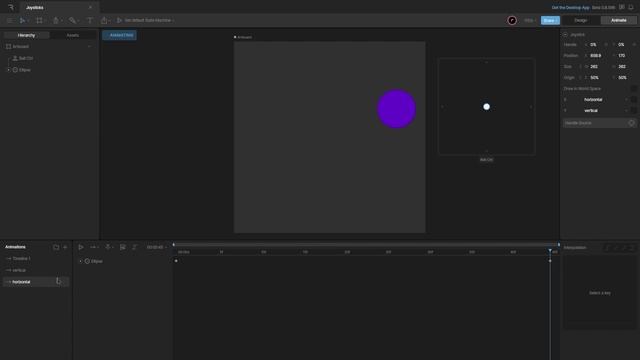Create a new animation folder

(56, 247)
